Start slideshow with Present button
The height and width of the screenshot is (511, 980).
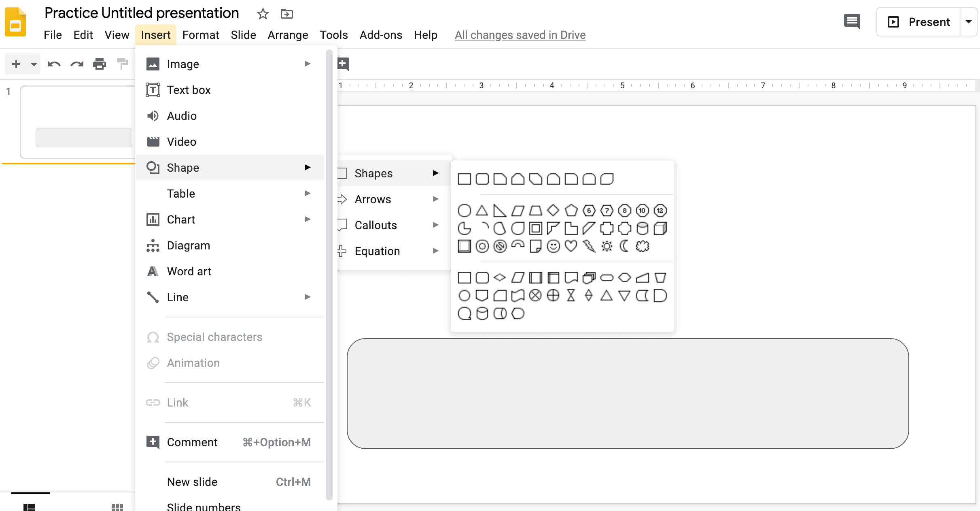tap(919, 22)
